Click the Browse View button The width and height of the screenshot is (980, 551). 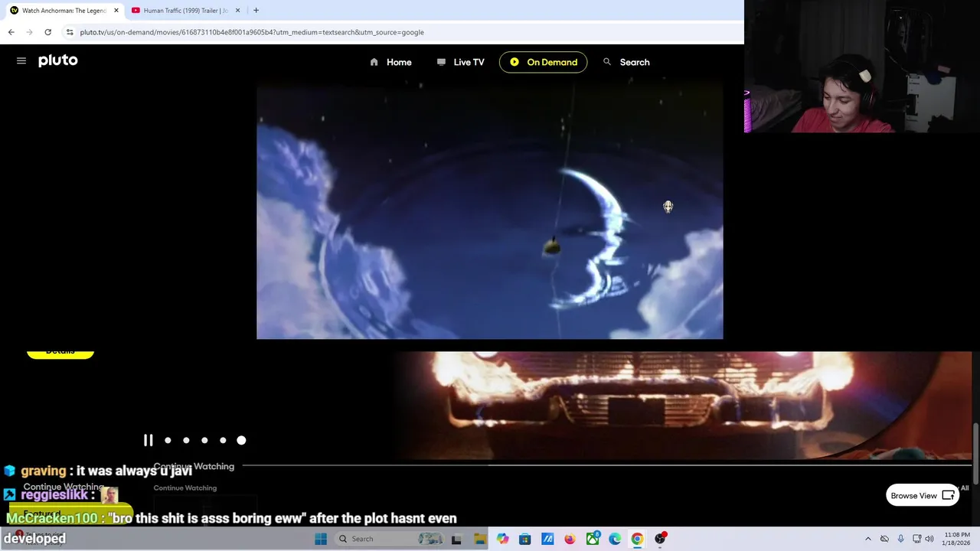tap(923, 495)
